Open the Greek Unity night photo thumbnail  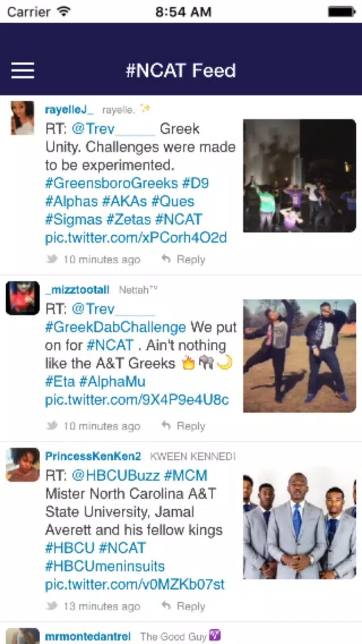[x=300, y=176]
